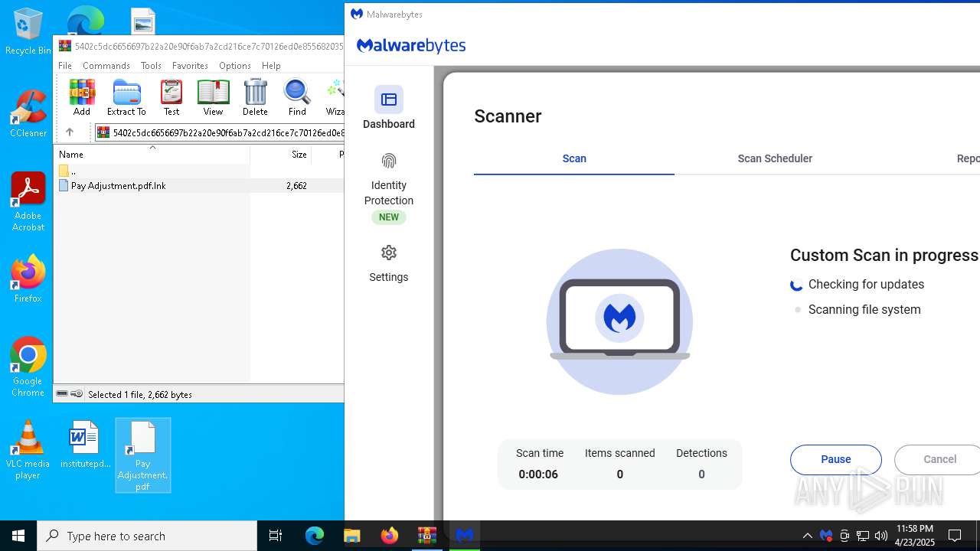980x551 pixels.
Task: Open Firefox from taskbar
Action: [390, 536]
